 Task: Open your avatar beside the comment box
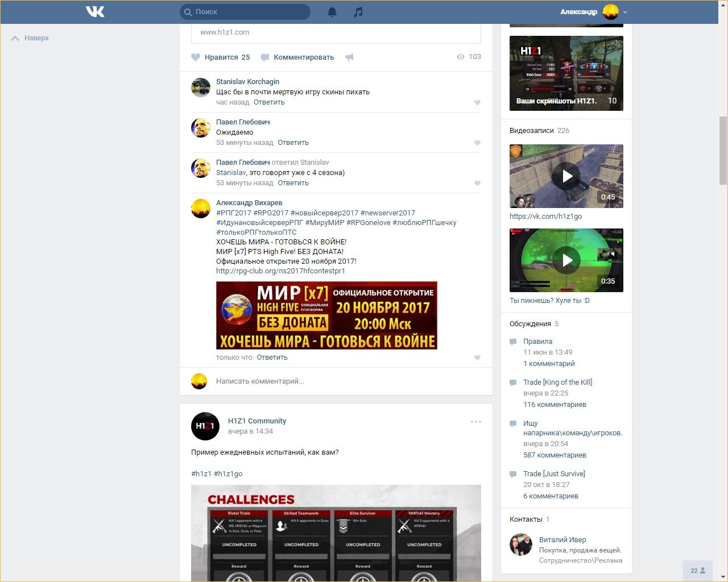click(199, 381)
